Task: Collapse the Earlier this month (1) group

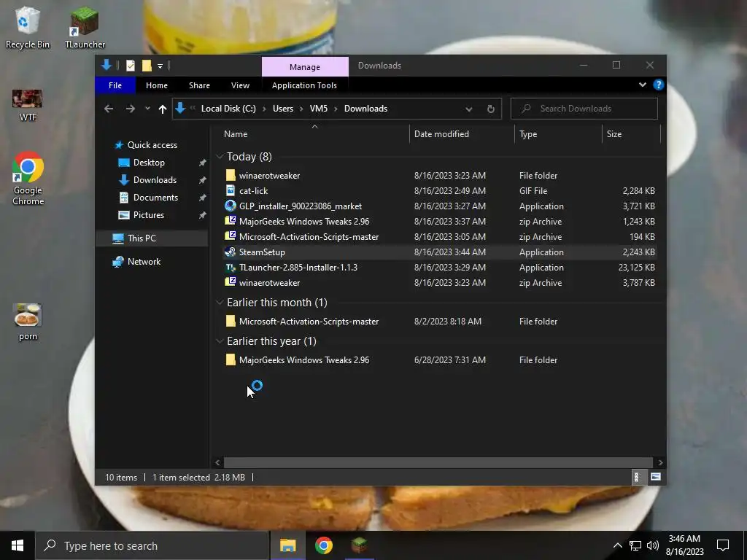Action: coord(220,303)
